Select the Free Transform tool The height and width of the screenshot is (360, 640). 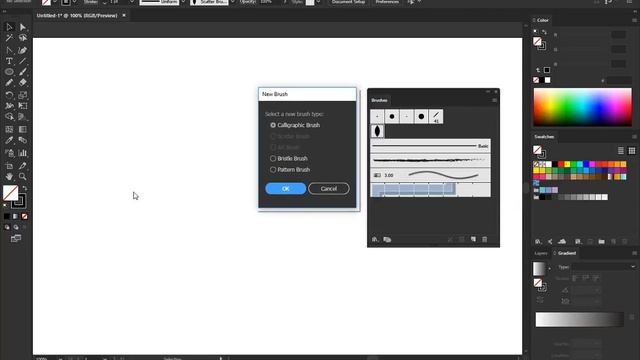coord(22,106)
